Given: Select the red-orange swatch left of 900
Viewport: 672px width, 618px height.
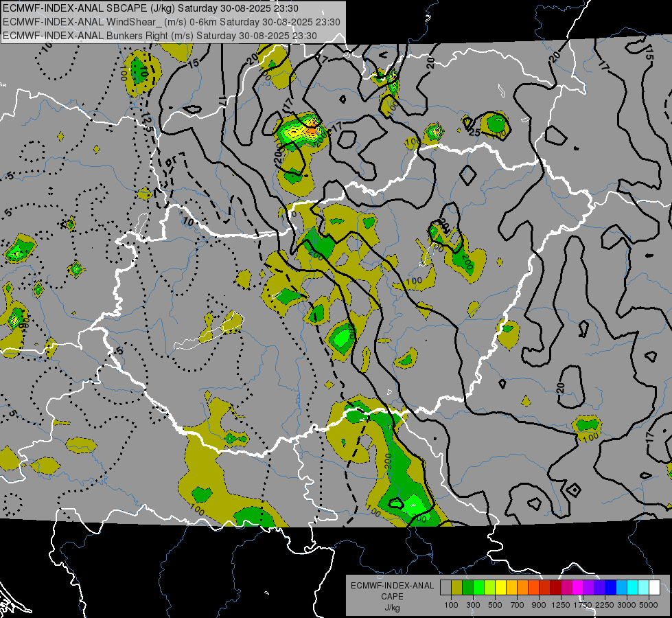Looking at the screenshot, I should 533,588.
